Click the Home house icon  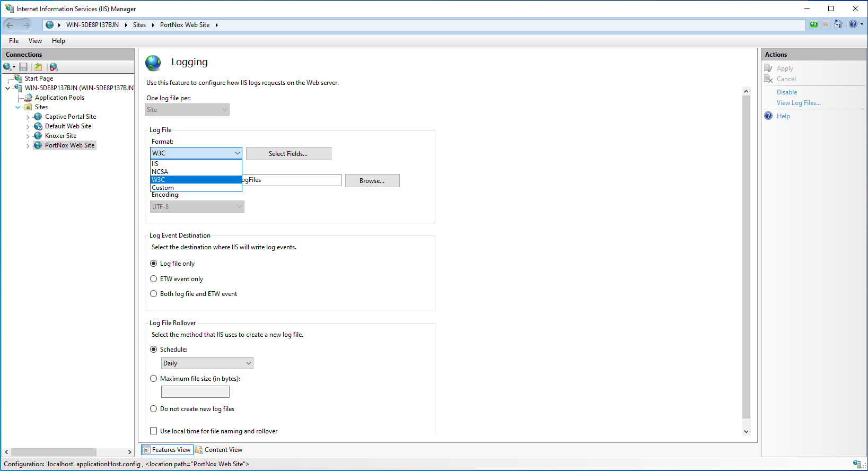pos(838,24)
